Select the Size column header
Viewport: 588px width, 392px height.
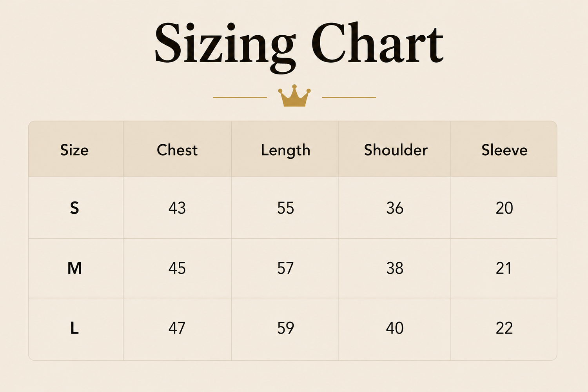(x=74, y=150)
